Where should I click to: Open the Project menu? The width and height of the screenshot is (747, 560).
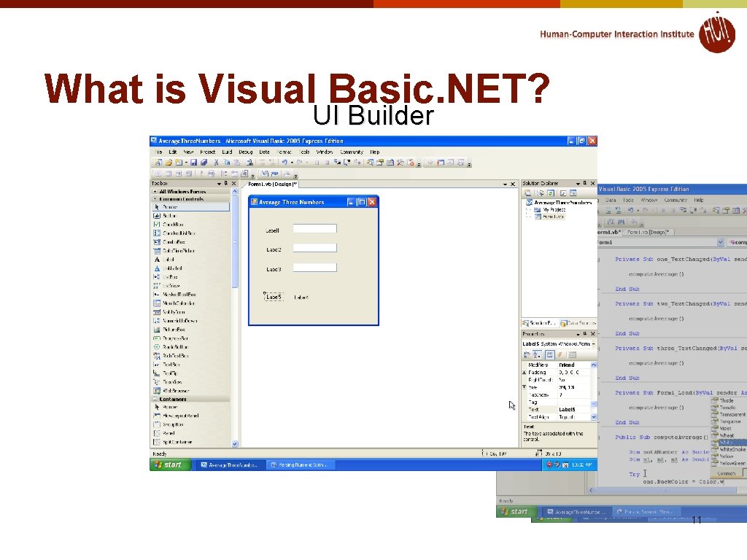coord(208,152)
